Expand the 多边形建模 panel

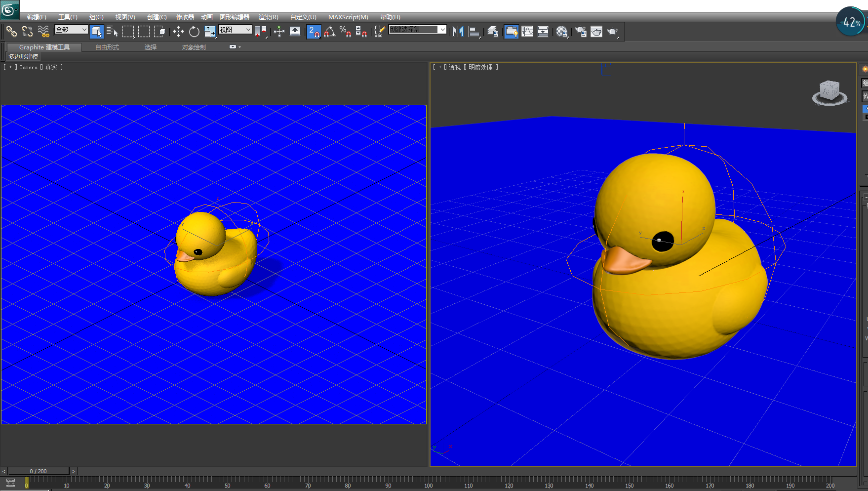(23, 57)
